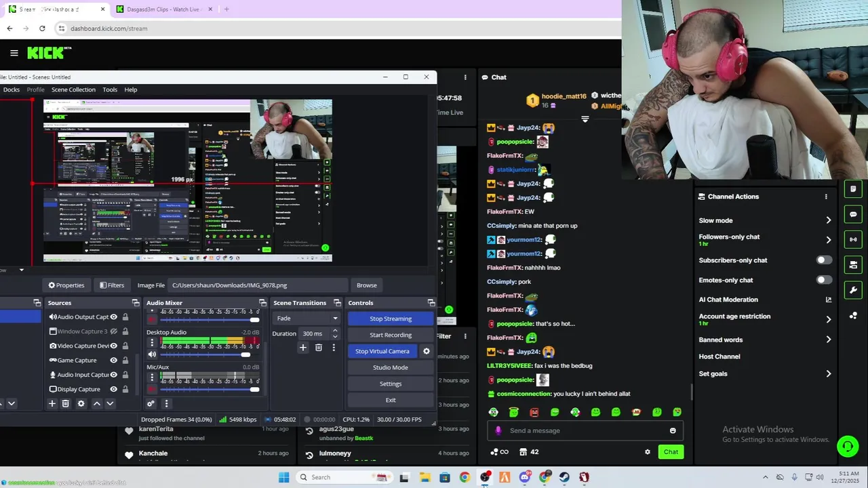Toggle Emotes-only chat switch

(824, 280)
